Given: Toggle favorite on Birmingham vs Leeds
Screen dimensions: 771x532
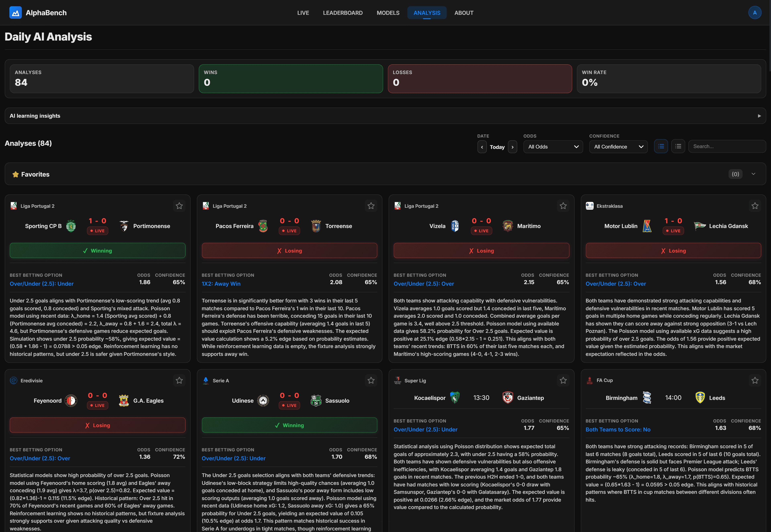Looking at the screenshot, I should coord(755,380).
